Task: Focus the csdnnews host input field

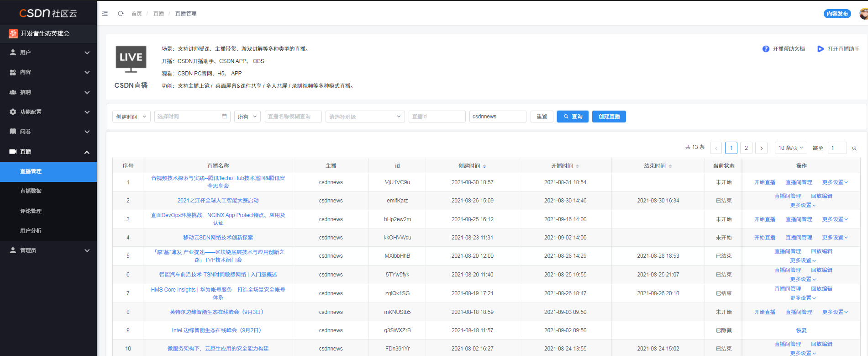Action: click(498, 117)
